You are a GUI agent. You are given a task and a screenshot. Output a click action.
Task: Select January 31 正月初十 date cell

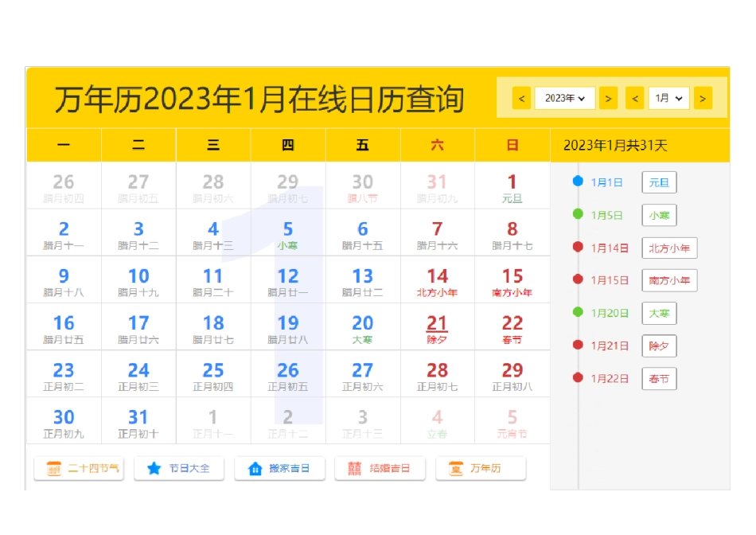point(138,421)
